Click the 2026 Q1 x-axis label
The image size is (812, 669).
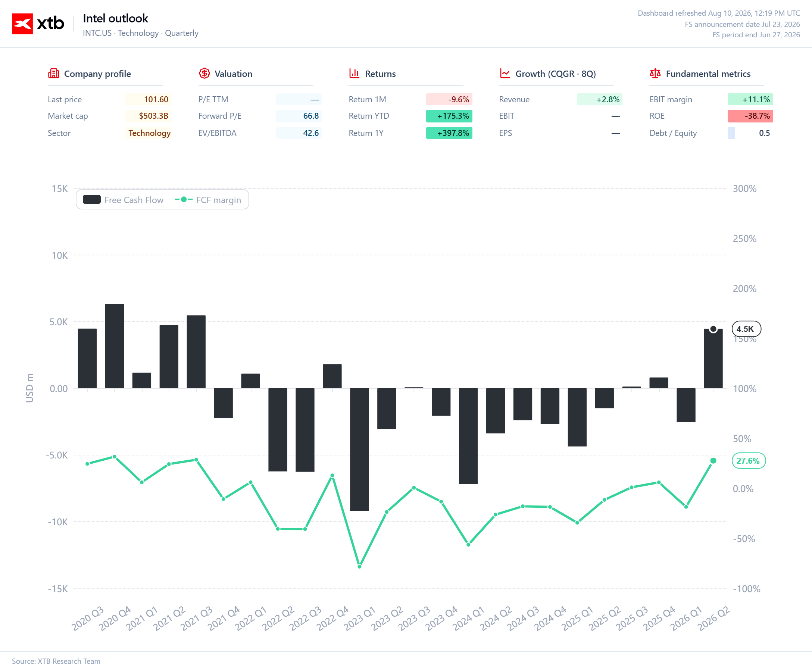[x=686, y=618]
